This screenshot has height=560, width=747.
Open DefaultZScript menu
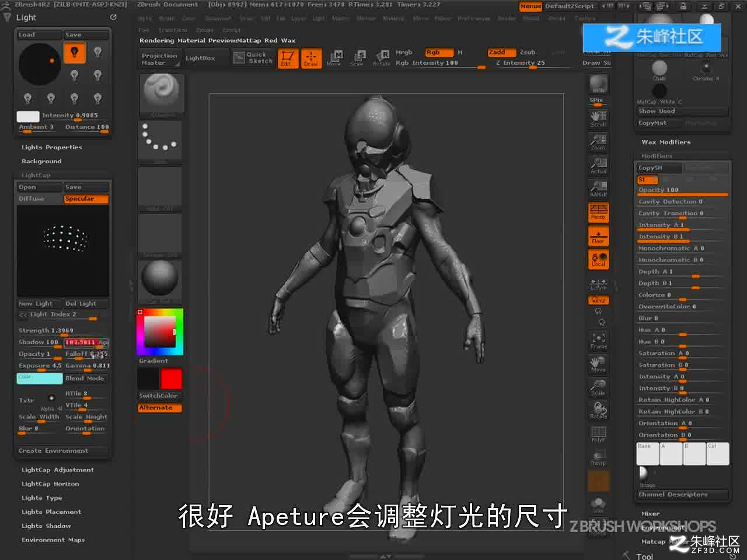point(570,6)
